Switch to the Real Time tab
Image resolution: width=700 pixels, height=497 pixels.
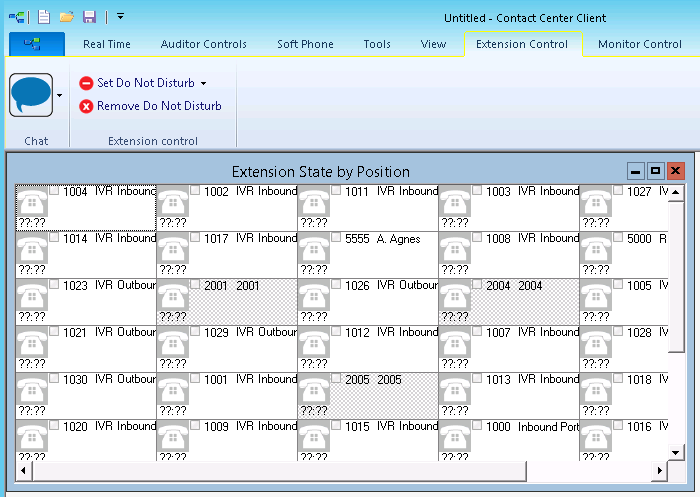pyautogui.click(x=107, y=44)
